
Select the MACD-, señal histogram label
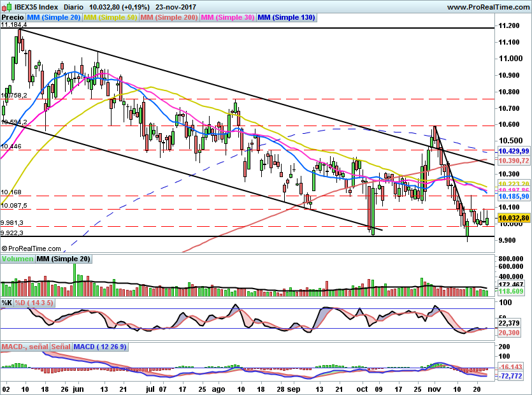tap(25, 347)
